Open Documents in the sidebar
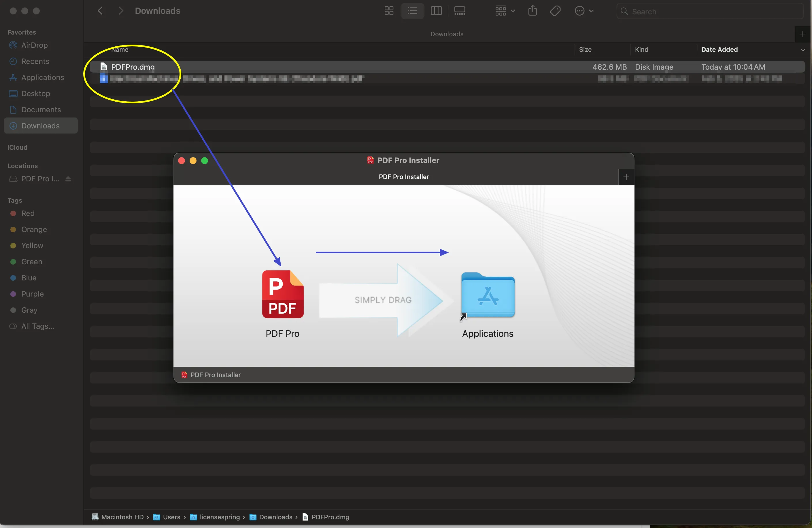The width and height of the screenshot is (812, 528). point(41,110)
